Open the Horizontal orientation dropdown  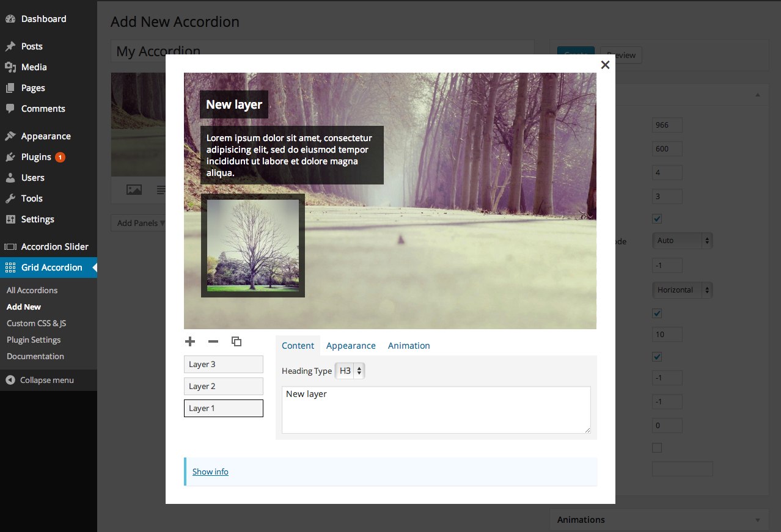coord(682,290)
